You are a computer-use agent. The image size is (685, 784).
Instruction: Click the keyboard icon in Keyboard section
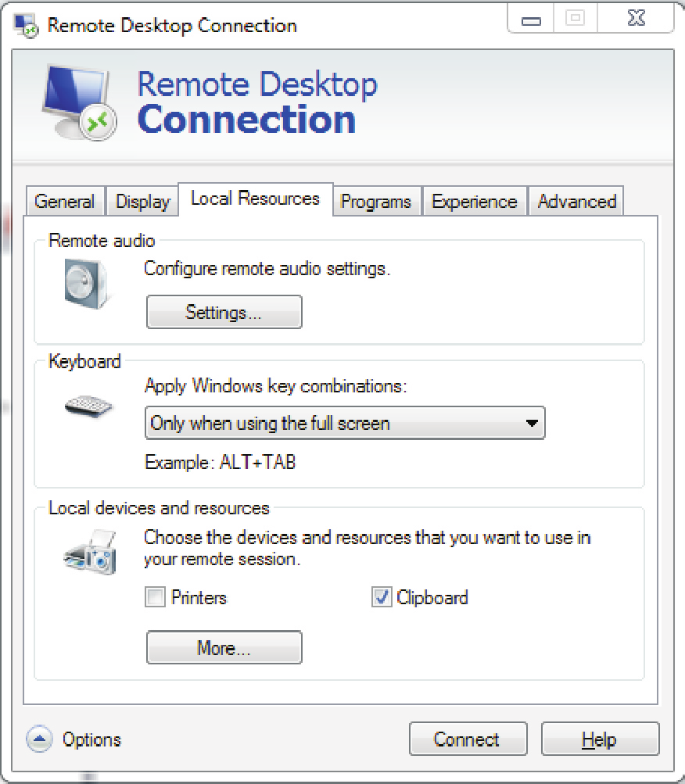[x=88, y=405]
